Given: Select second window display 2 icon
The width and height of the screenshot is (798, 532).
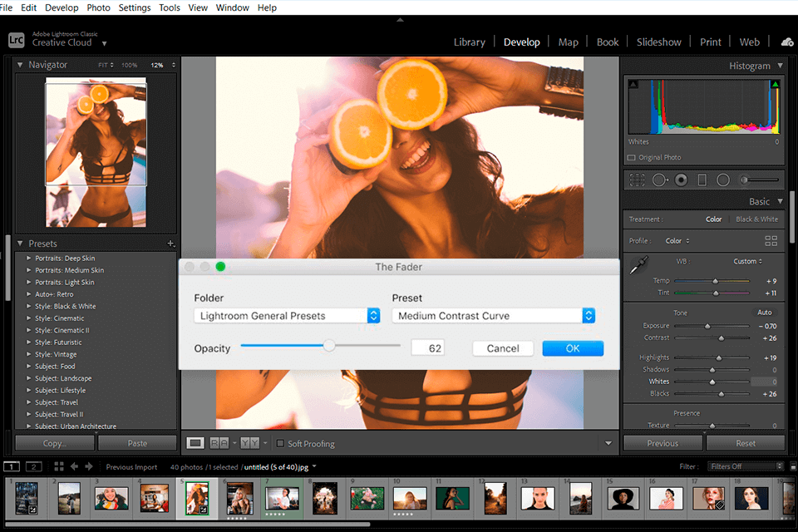Looking at the screenshot, I should point(33,466).
